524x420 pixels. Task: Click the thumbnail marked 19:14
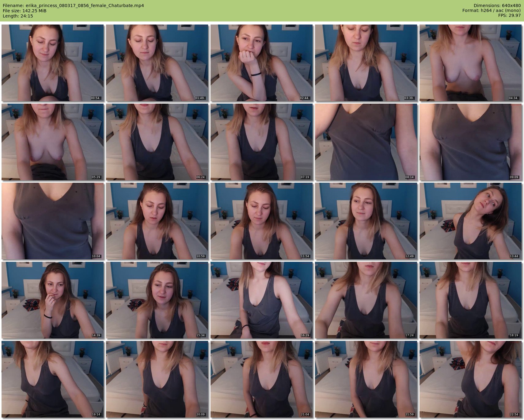pos(53,379)
